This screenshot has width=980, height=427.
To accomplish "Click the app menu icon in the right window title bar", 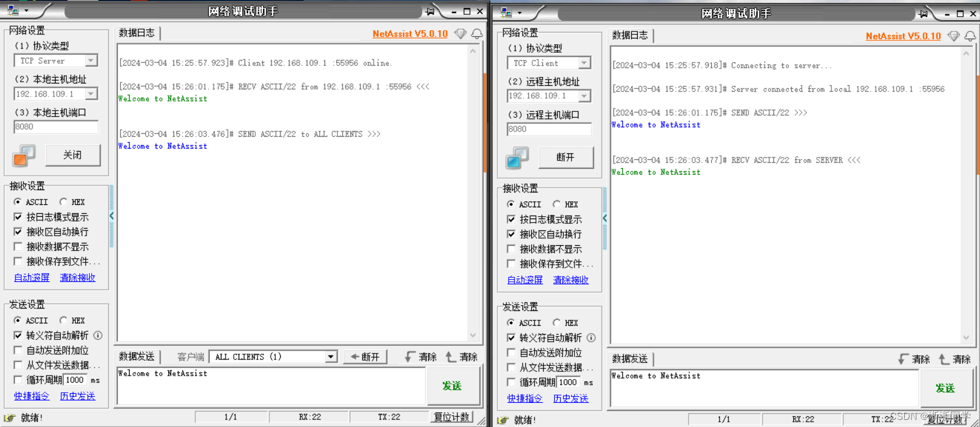I will point(506,12).
